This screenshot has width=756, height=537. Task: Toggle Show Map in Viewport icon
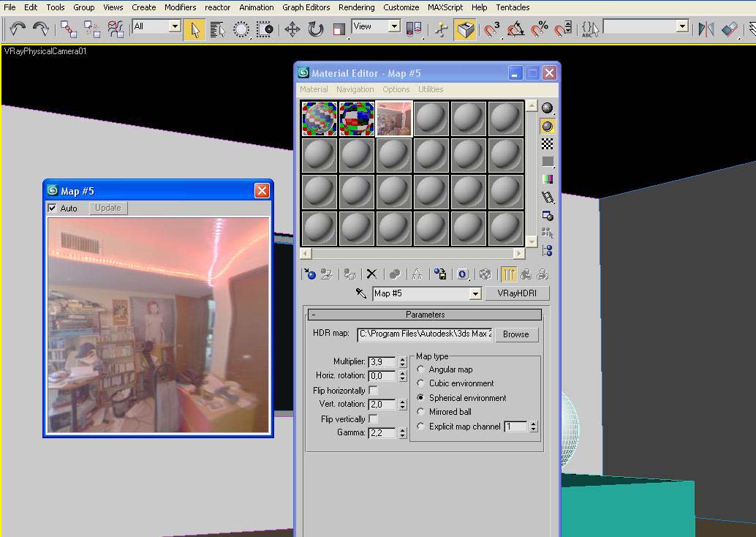[485, 274]
